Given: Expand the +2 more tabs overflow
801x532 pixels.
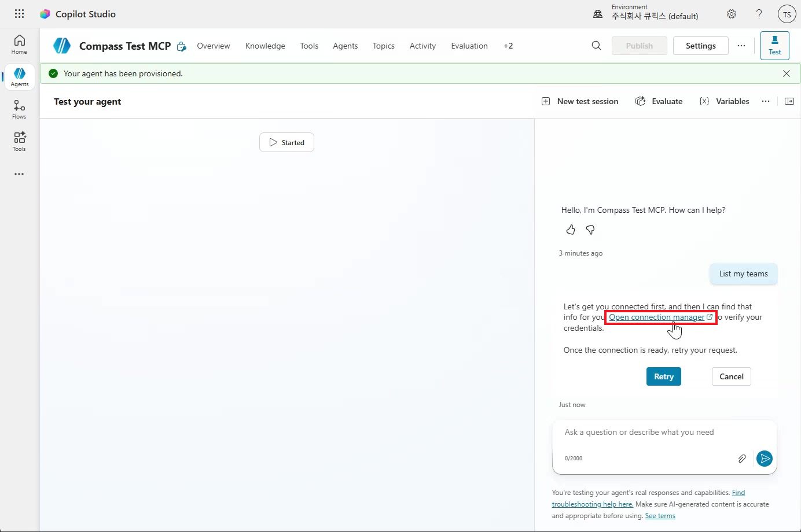Looking at the screenshot, I should click(x=508, y=46).
